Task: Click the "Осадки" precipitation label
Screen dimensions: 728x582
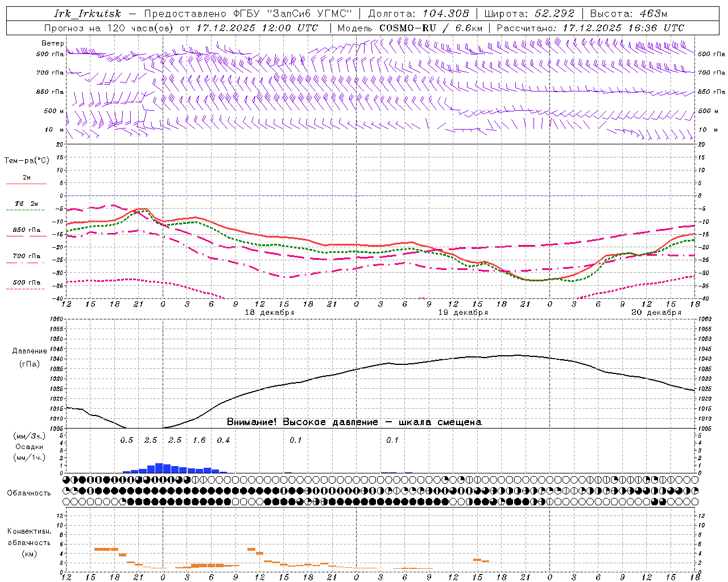Action: pyautogui.click(x=30, y=447)
